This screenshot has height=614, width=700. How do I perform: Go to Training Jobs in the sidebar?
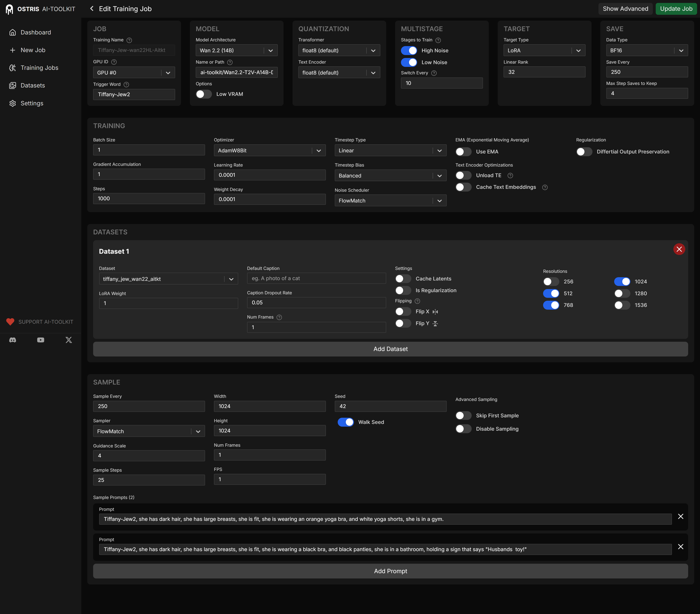pos(39,68)
